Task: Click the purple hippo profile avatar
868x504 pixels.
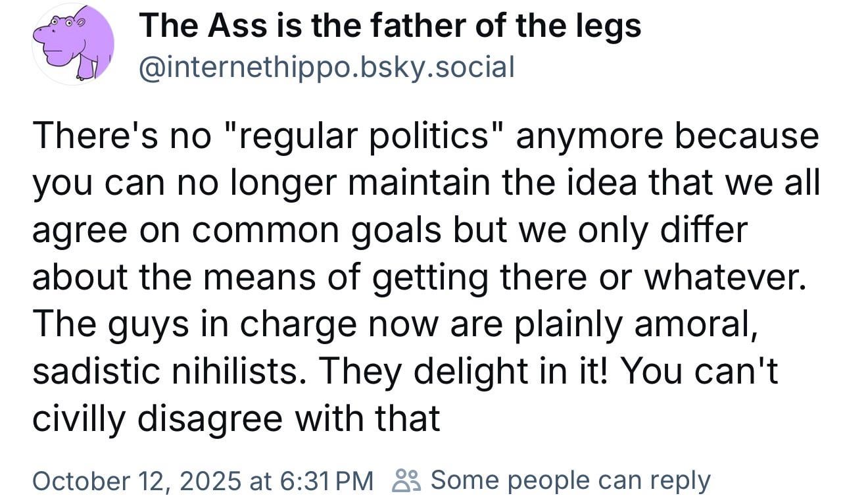Action: tap(74, 44)
